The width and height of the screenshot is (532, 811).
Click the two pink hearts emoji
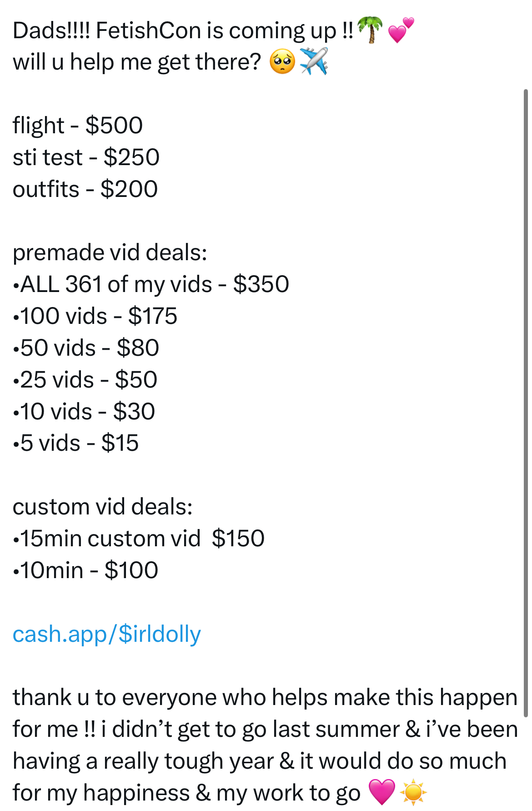pyautogui.click(x=401, y=30)
